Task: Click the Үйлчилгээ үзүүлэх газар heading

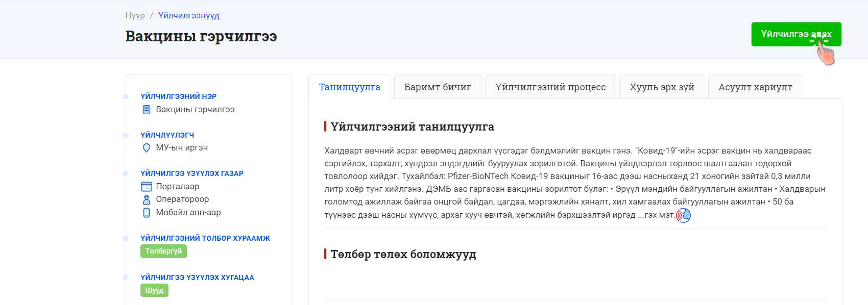Action: (x=192, y=173)
